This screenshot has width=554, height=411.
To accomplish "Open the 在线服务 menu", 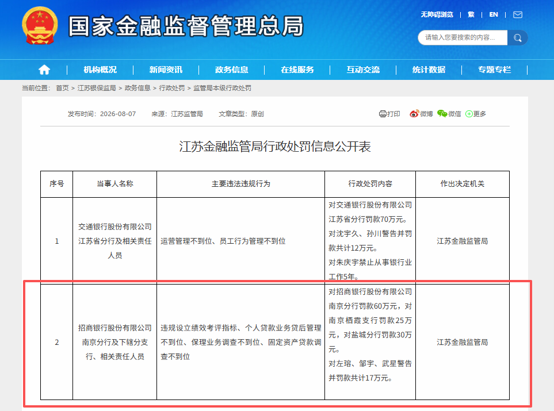I will click(297, 70).
